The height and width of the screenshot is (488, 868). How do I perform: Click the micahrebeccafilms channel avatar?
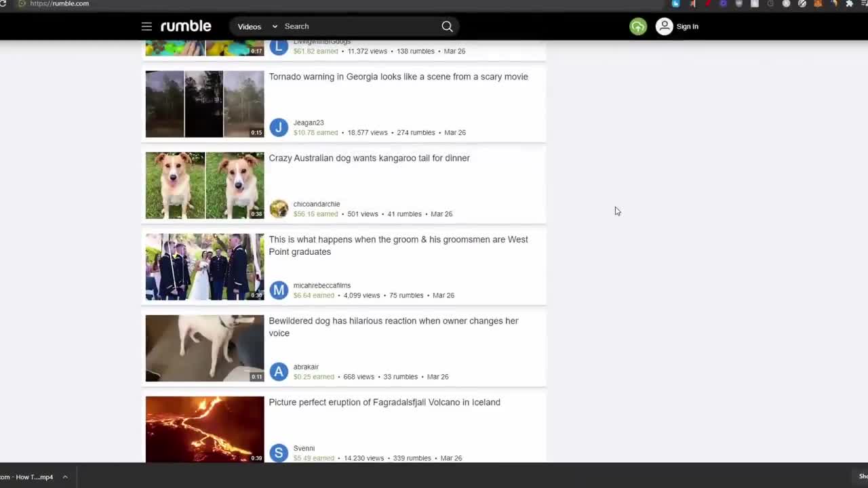(x=279, y=290)
